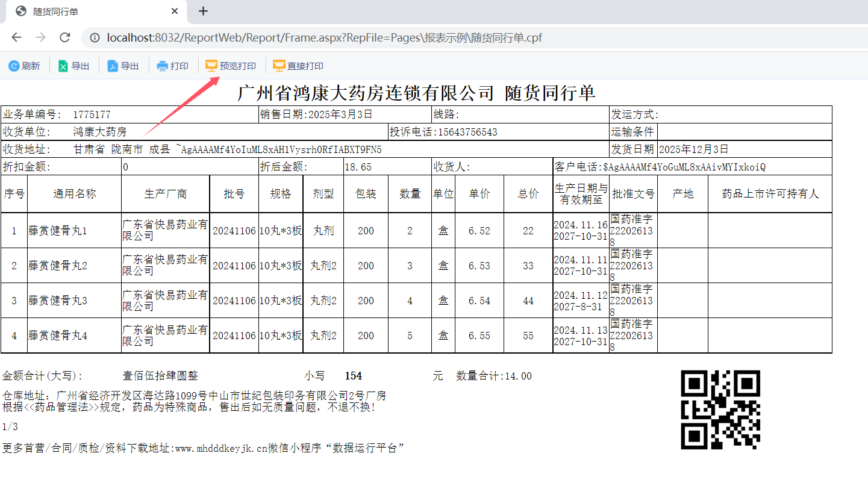Click the 剂型 column header
This screenshot has width=868, height=503.
pyautogui.click(x=323, y=194)
